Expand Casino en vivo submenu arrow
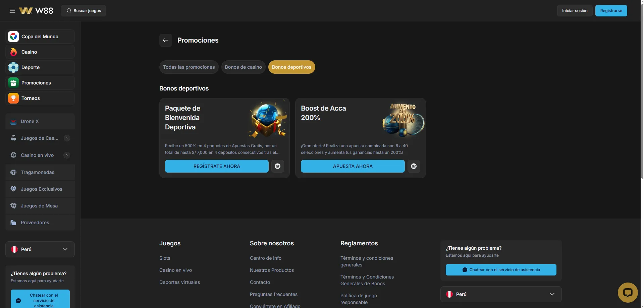 tap(67, 155)
